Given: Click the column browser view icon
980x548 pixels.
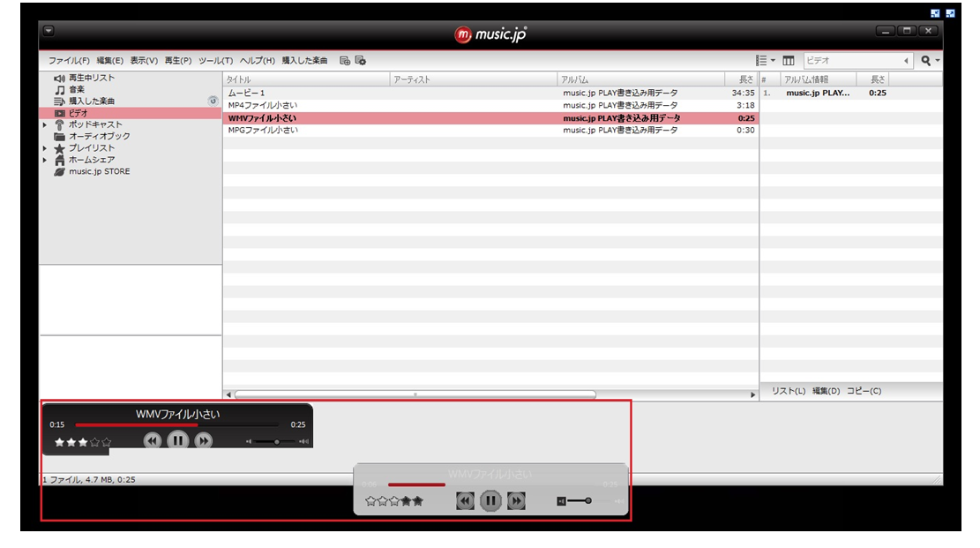Looking at the screenshot, I should (788, 61).
